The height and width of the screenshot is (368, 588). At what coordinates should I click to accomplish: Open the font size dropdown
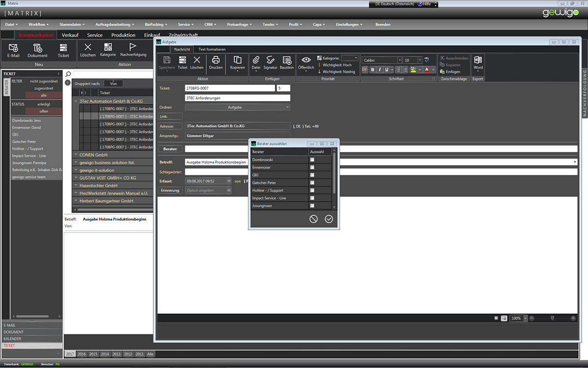pos(420,60)
